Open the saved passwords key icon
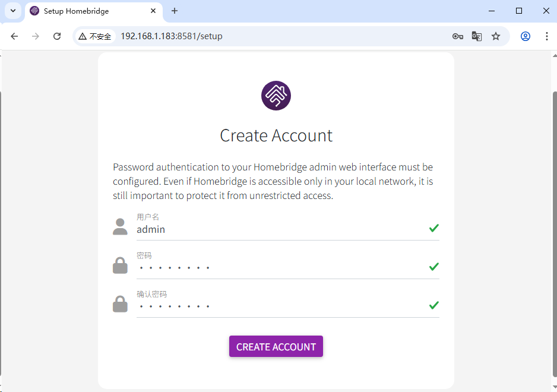 457,36
